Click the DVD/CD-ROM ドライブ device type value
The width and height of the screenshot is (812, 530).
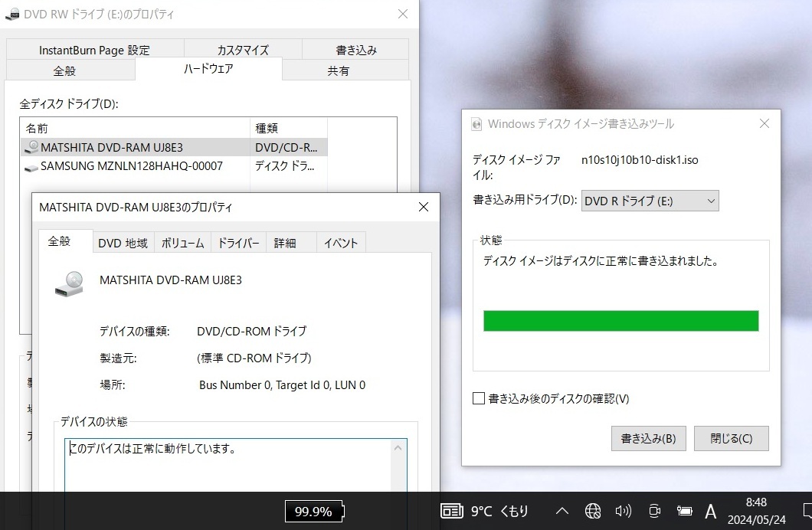point(252,331)
